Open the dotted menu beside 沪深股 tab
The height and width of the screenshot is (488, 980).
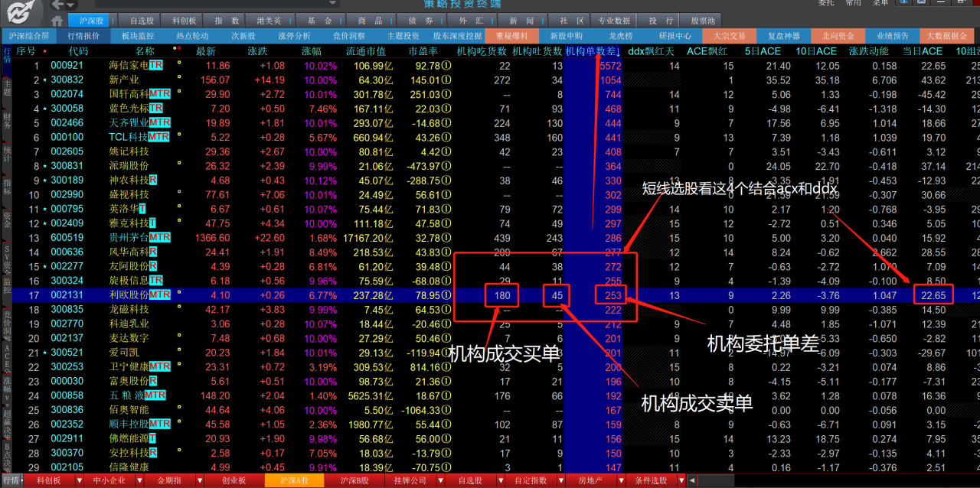pos(112,21)
